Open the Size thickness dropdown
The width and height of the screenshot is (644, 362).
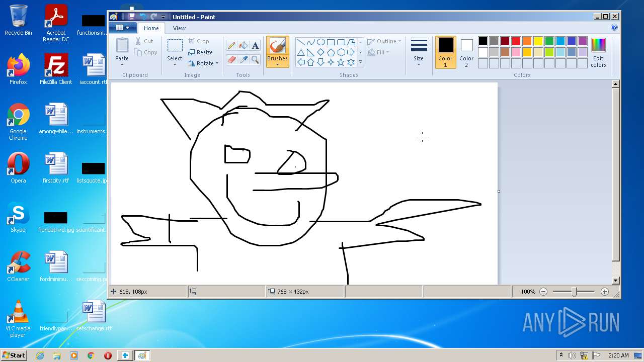click(419, 52)
